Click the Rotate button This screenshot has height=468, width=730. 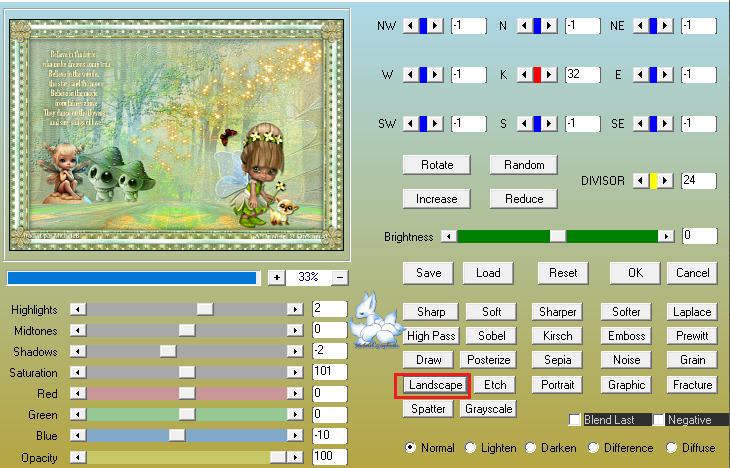pos(437,165)
